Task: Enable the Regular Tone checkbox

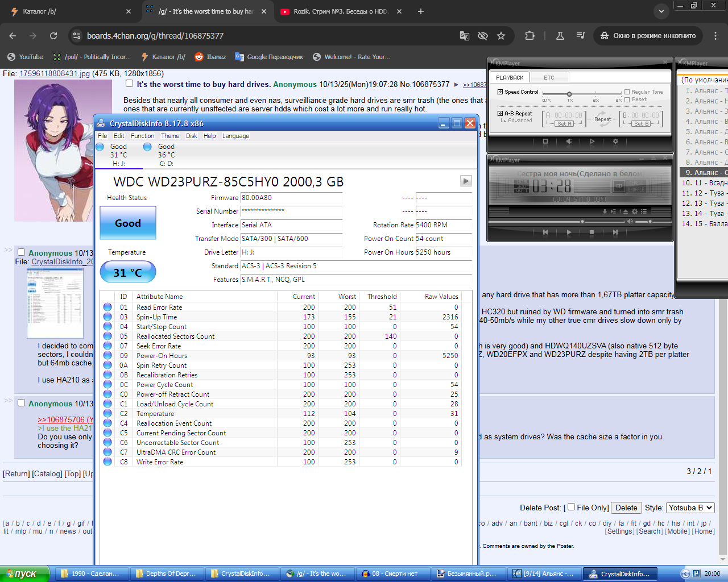Action: 627,92
